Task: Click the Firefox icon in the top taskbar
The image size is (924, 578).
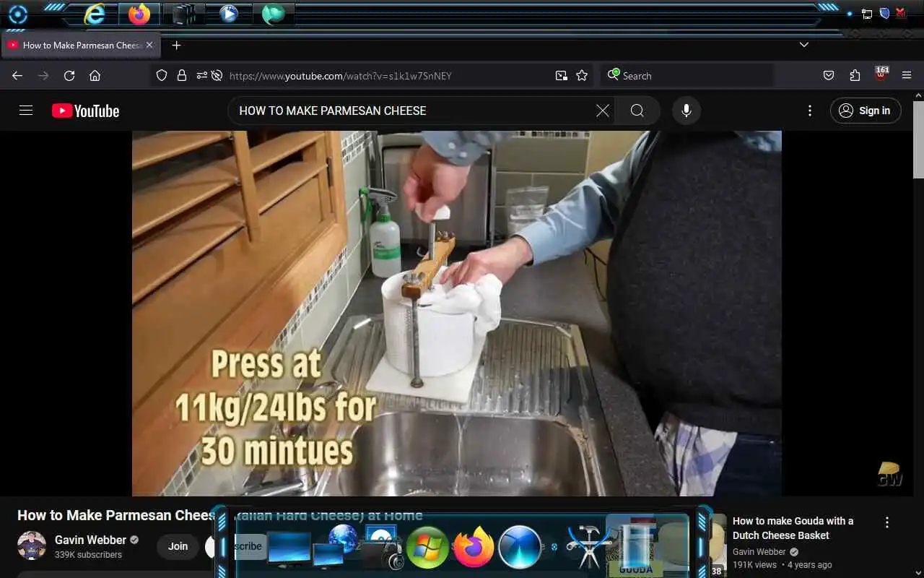Action: point(139,14)
